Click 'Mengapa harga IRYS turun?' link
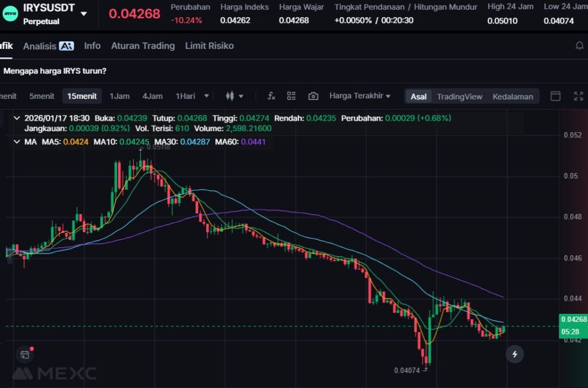 click(x=55, y=71)
